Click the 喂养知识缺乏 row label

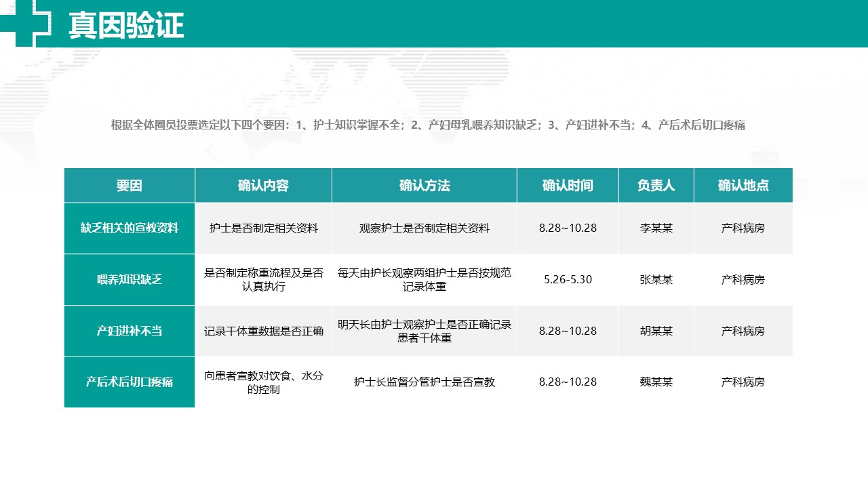[x=130, y=280]
